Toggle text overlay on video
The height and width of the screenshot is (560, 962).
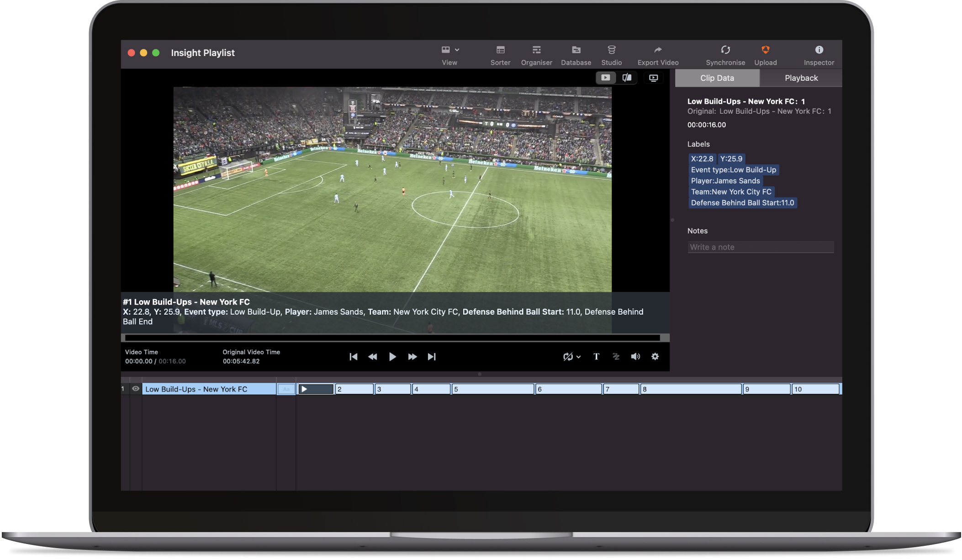tap(596, 357)
